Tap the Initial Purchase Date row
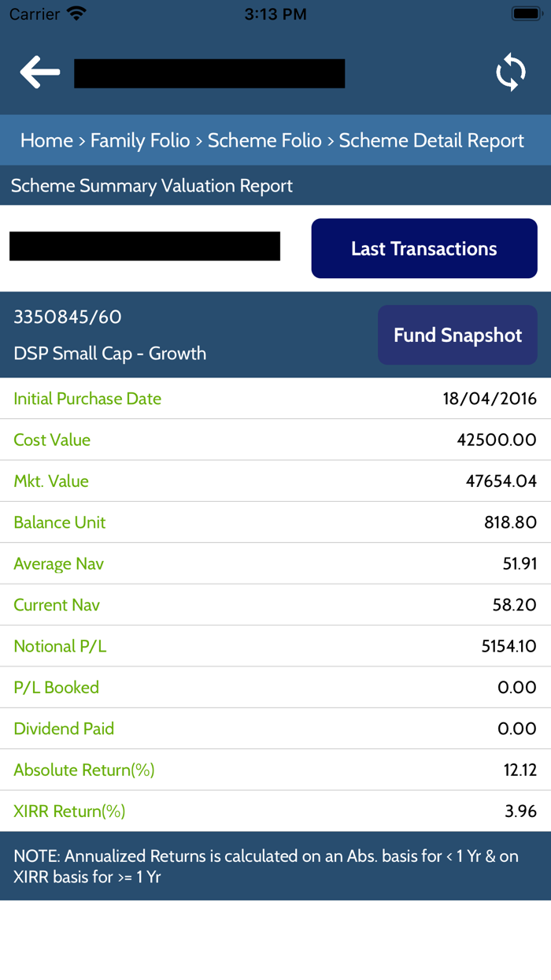This screenshot has width=551, height=980. pos(275,399)
